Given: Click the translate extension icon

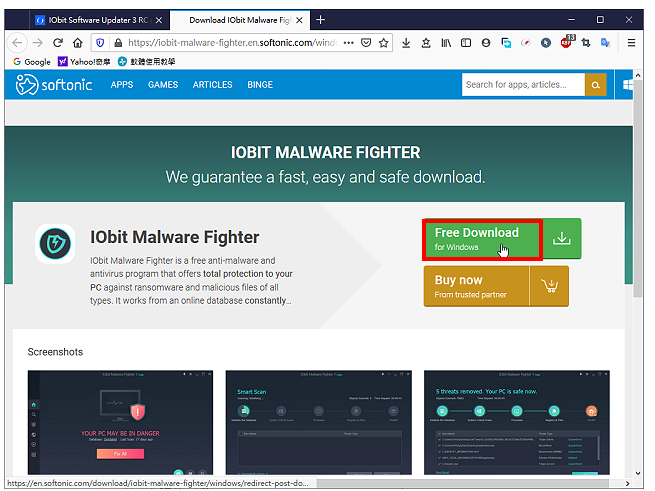Looking at the screenshot, I should click(x=605, y=43).
